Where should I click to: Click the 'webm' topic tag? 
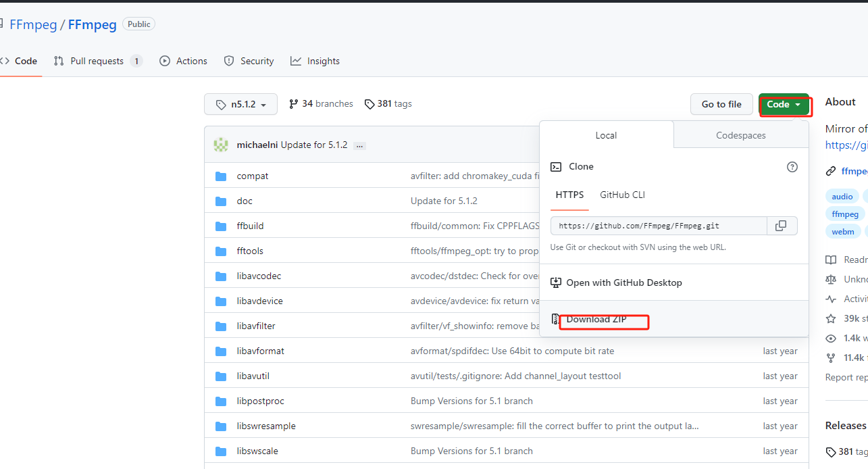pos(843,231)
